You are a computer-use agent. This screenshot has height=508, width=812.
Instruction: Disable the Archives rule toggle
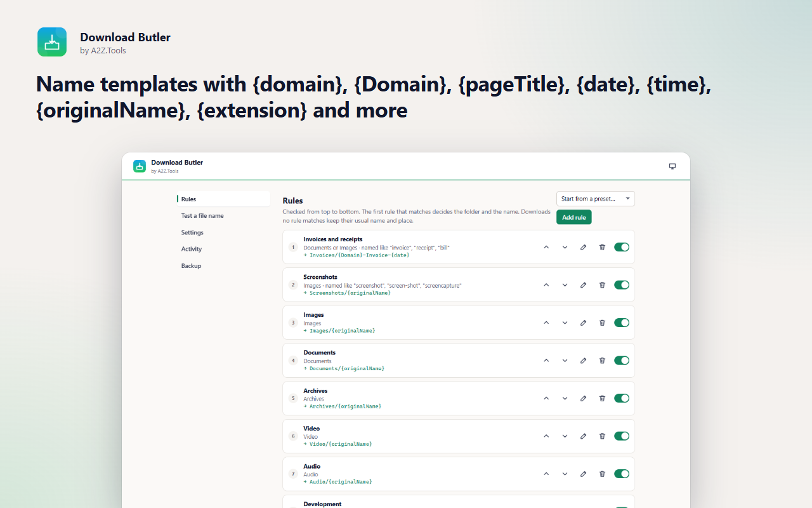[x=622, y=398]
